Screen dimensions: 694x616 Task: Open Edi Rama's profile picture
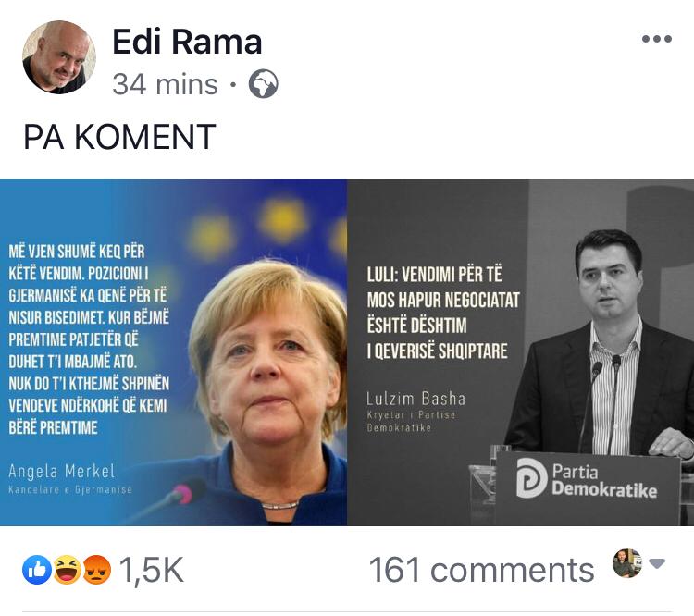click(x=59, y=57)
